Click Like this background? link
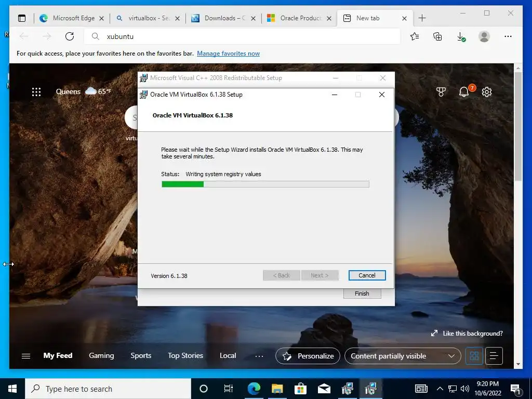The width and height of the screenshot is (532, 399). click(467, 334)
